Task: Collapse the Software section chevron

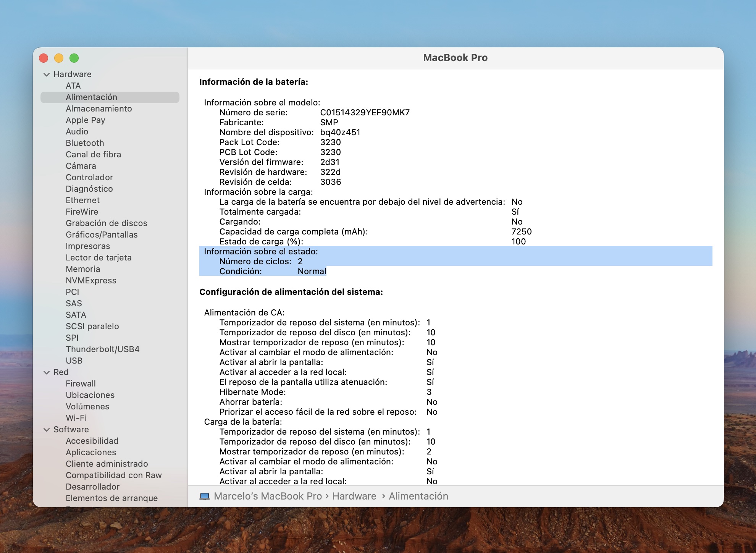Action: point(47,430)
